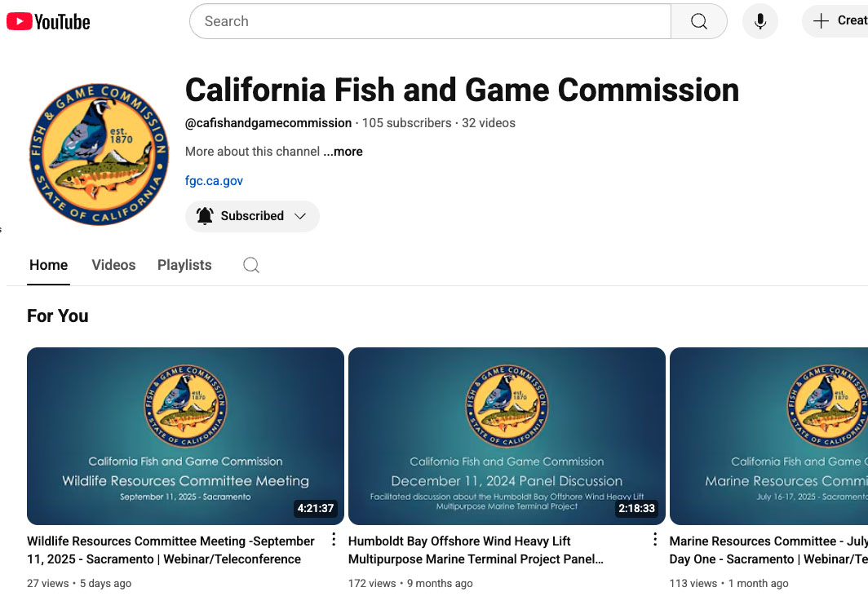Viewport: 868px width, 605px height.
Task: Open Humboldt Bay Offshore Wind video title
Action: [475, 550]
